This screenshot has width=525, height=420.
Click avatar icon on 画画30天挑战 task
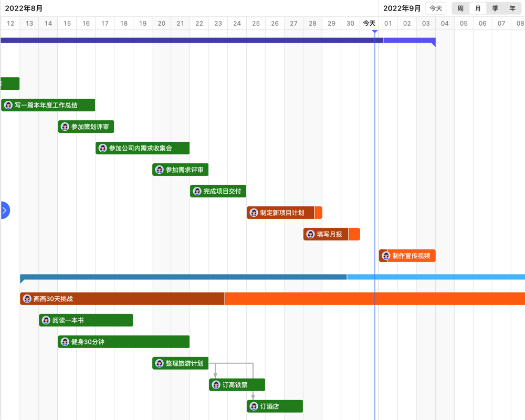click(x=27, y=299)
